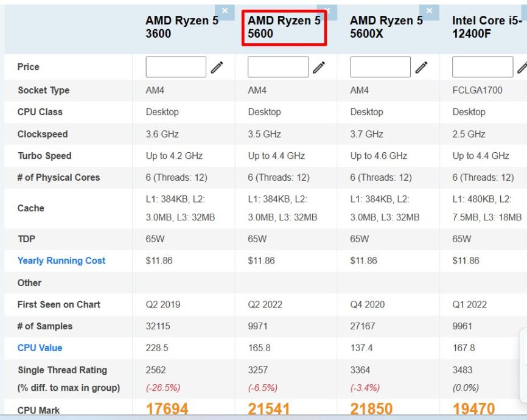The image size is (527, 420).
Task: Click price field under AMD Ryzen 5 5600
Action: coord(278,67)
